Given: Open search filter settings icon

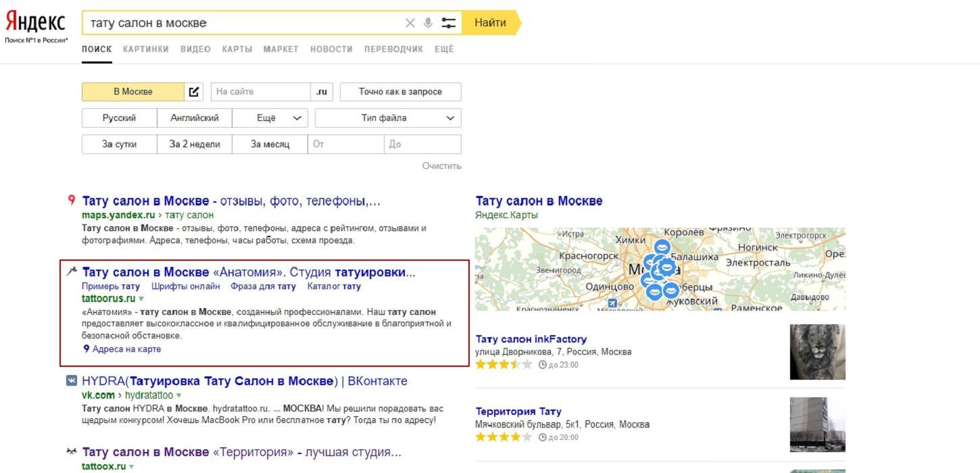Looking at the screenshot, I should [x=449, y=23].
